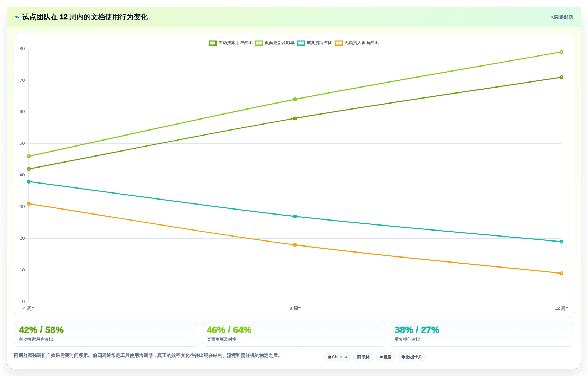Click the 无负责人页面占比 point at 4 周
The width and height of the screenshot is (588, 376).
[29, 204]
